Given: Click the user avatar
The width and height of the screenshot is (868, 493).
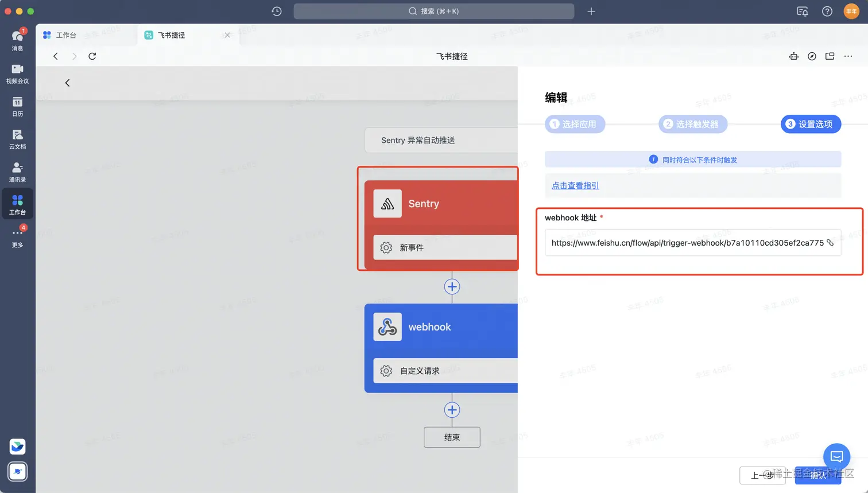Looking at the screenshot, I should coord(851,11).
